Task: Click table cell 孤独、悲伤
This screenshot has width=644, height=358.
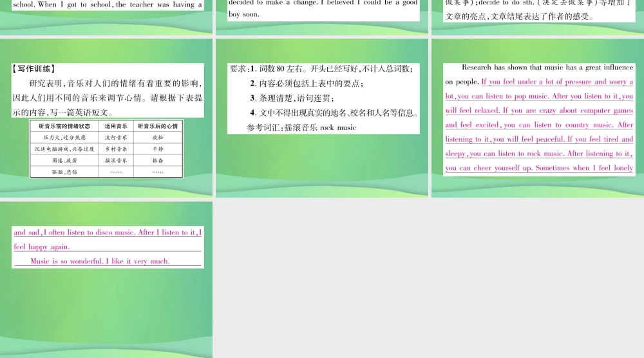Action: (64, 172)
